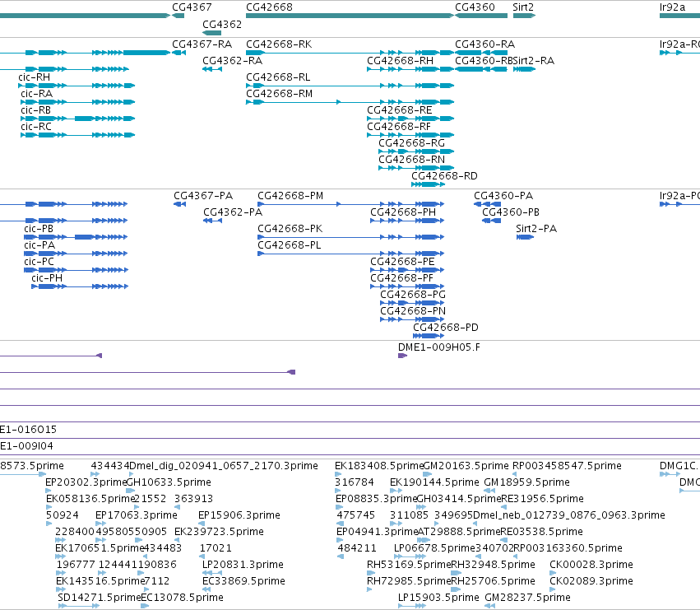This screenshot has height=610, width=700.
Task: Click protein Sirt2-PA label
Action: point(536,229)
